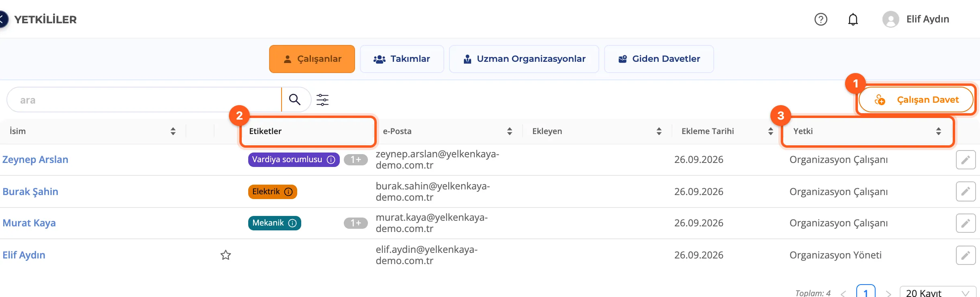Image resolution: width=980 pixels, height=297 pixels.
Task: Show info for Elektrik tag
Action: click(288, 192)
